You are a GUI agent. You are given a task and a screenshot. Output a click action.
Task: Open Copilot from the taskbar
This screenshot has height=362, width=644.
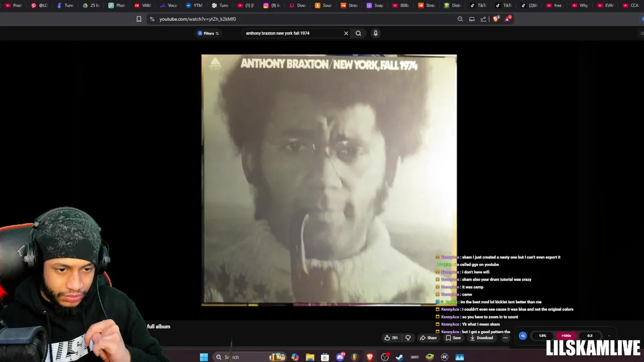point(295,357)
